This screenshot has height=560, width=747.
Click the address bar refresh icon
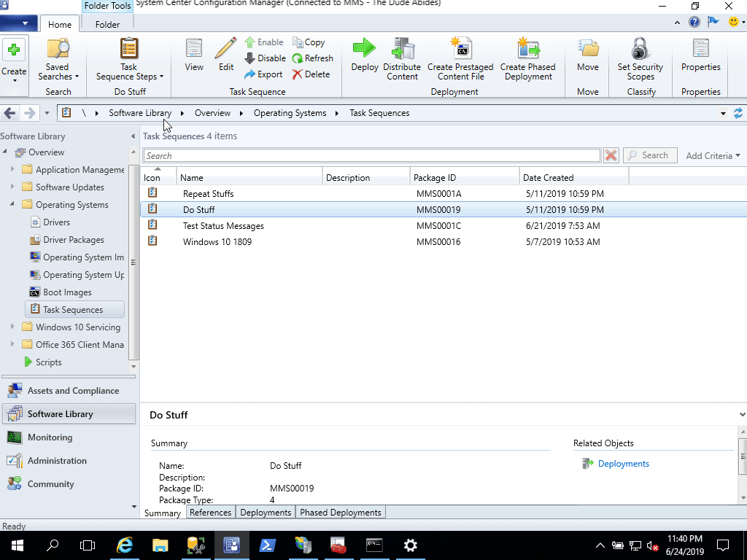pyautogui.click(x=738, y=113)
